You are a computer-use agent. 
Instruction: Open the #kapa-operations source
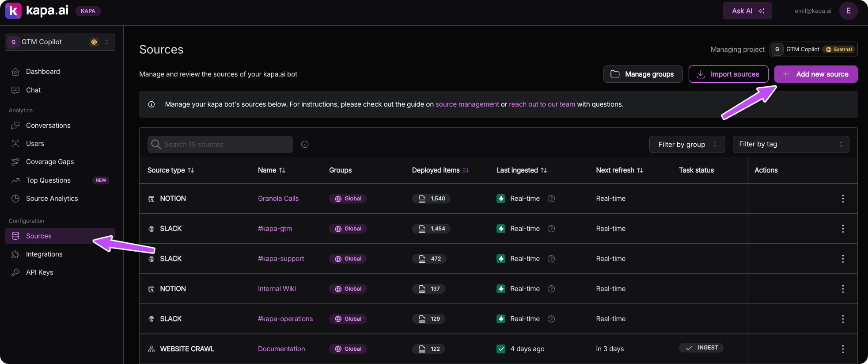(x=285, y=319)
